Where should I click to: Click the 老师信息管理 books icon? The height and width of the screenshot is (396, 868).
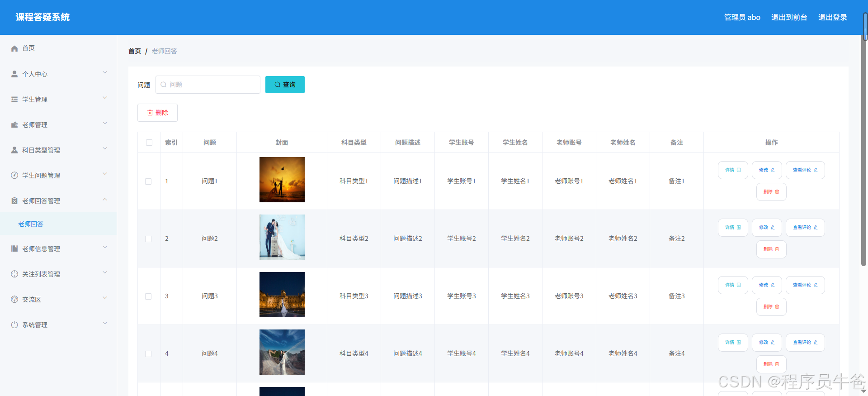click(x=14, y=248)
